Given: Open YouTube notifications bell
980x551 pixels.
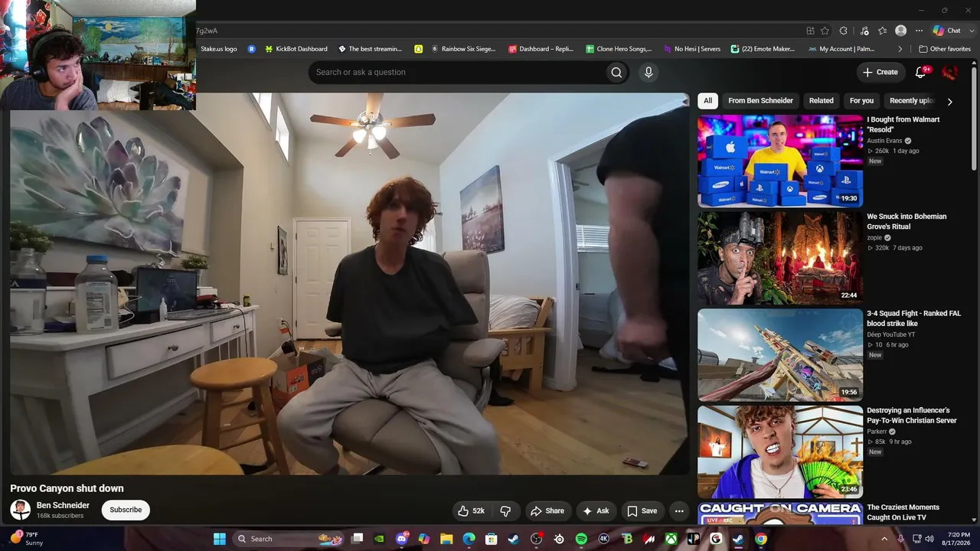Looking at the screenshot, I should 921,72.
